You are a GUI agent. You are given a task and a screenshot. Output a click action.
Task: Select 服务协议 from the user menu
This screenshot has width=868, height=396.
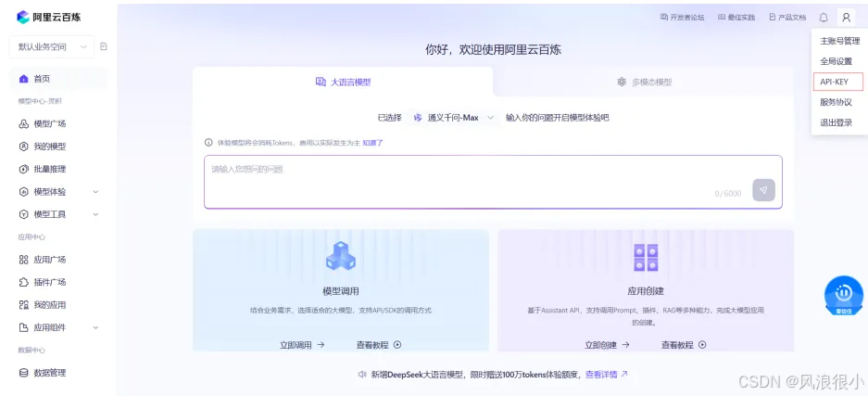(836, 102)
